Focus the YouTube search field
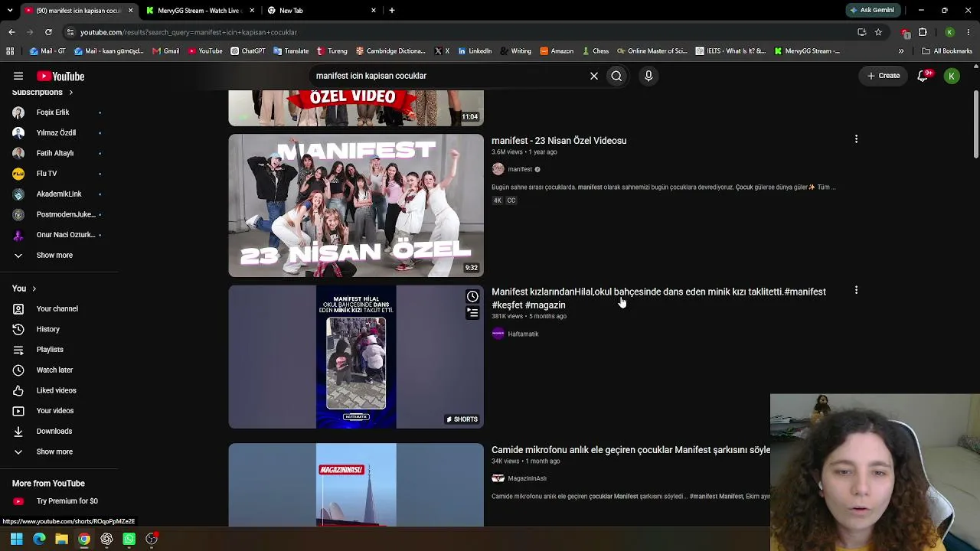 [448, 76]
